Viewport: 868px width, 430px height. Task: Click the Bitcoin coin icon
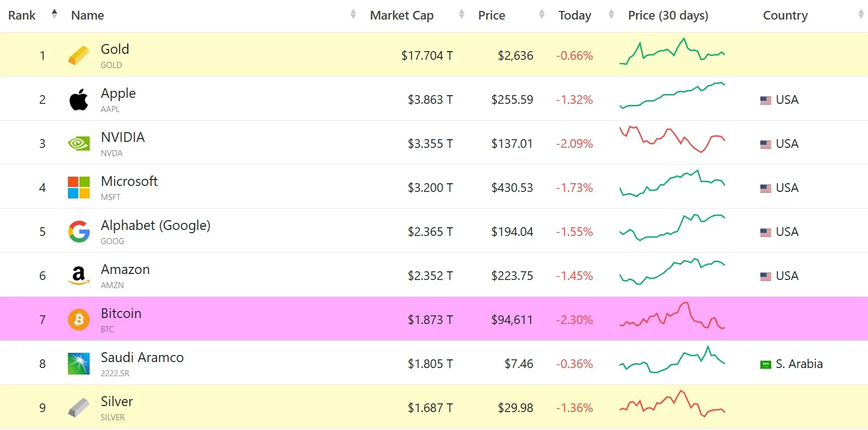pyautogui.click(x=79, y=320)
